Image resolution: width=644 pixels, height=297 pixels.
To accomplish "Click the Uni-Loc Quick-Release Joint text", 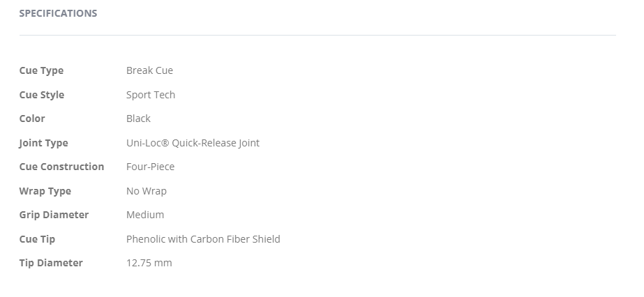I will (193, 143).
